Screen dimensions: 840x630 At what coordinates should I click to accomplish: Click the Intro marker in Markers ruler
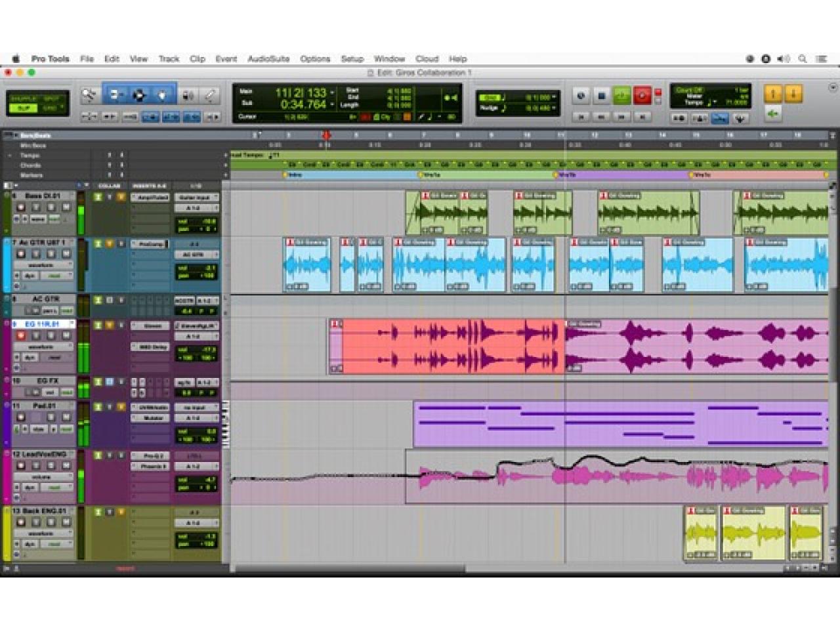tap(293, 175)
